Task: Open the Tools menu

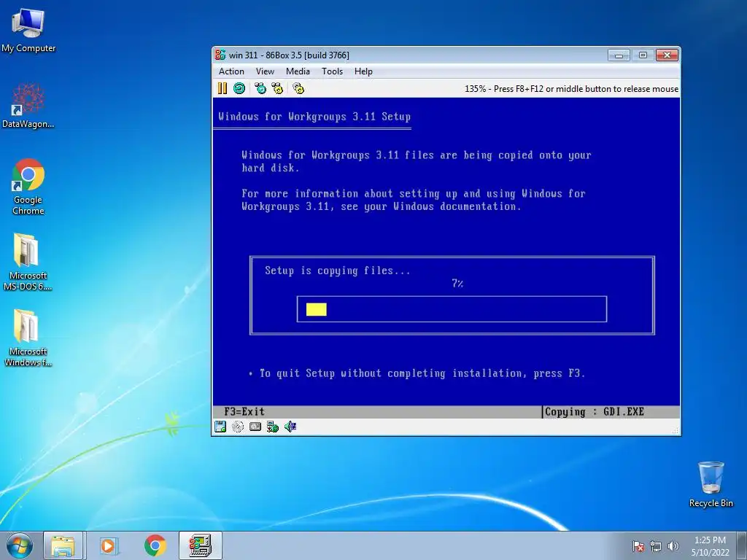Action: pyautogui.click(x=332, y=71)
